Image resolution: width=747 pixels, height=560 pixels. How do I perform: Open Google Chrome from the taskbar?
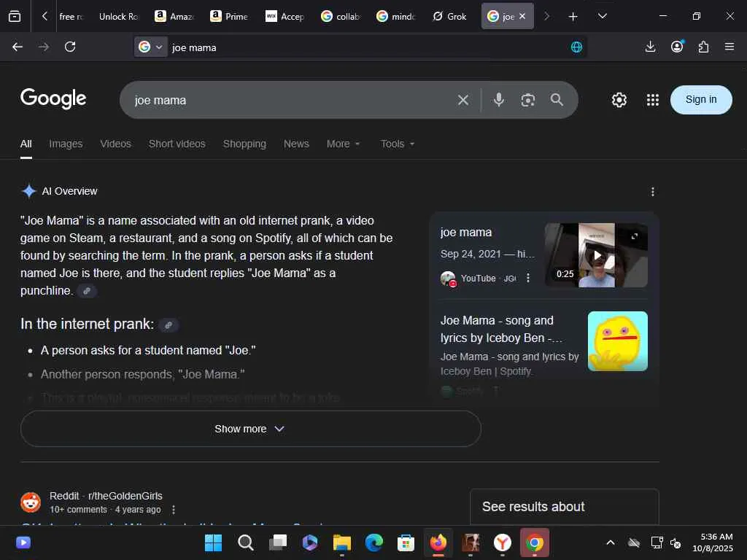pos(535,542)
